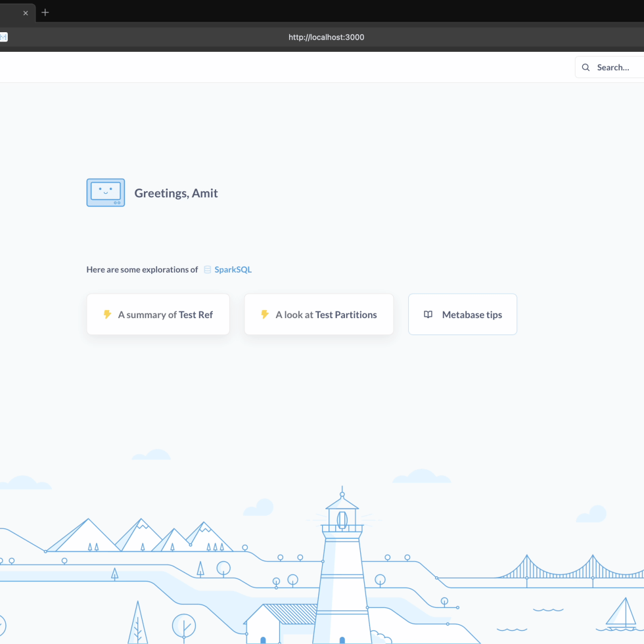Screen dimensions: 644x644
Task: Click the Greetings, Amit heading
Action: pyautogui.click(x=176, y=193)
